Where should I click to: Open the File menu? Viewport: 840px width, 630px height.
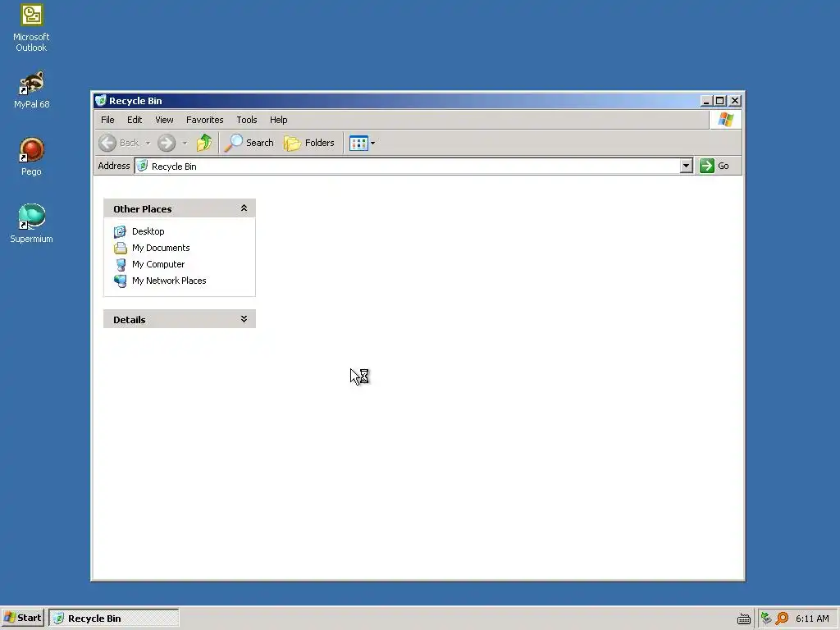tap(107, 120)
